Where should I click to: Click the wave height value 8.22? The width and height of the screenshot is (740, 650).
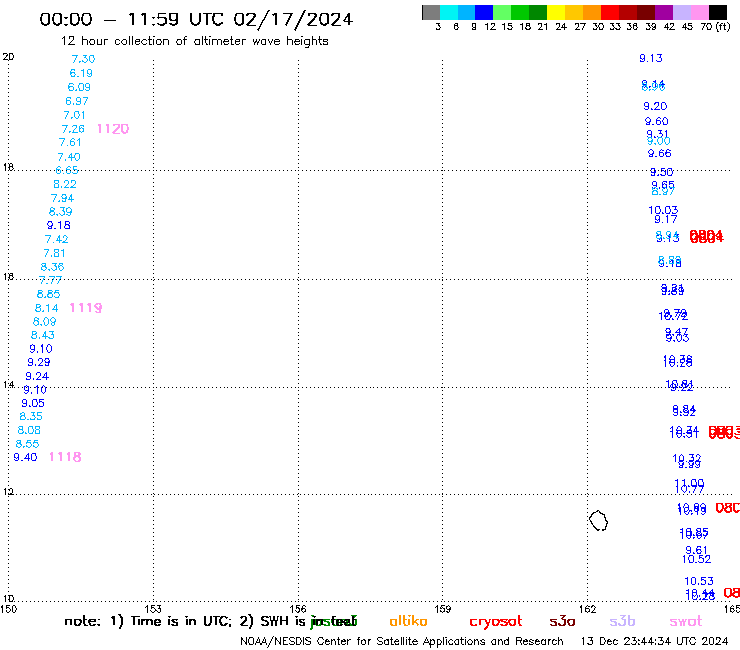pos(65,184)
